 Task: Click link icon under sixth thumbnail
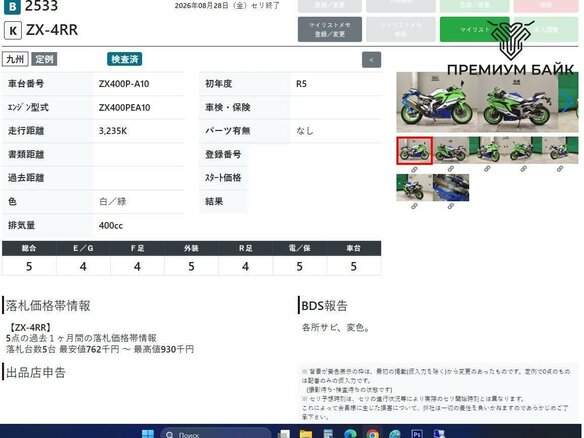[414, 206]
